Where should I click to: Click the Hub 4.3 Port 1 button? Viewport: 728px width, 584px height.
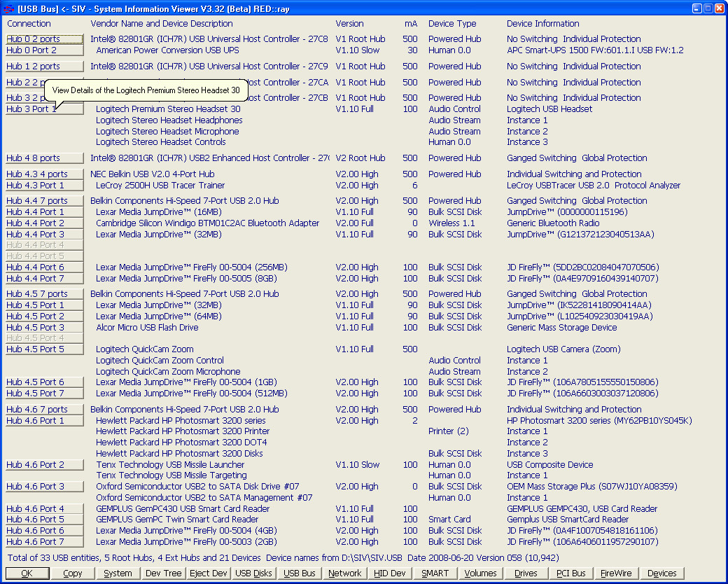point(45,186)
